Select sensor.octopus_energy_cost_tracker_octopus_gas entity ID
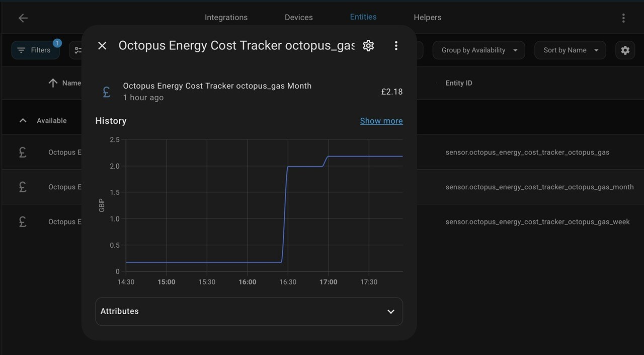 [527, 152]
